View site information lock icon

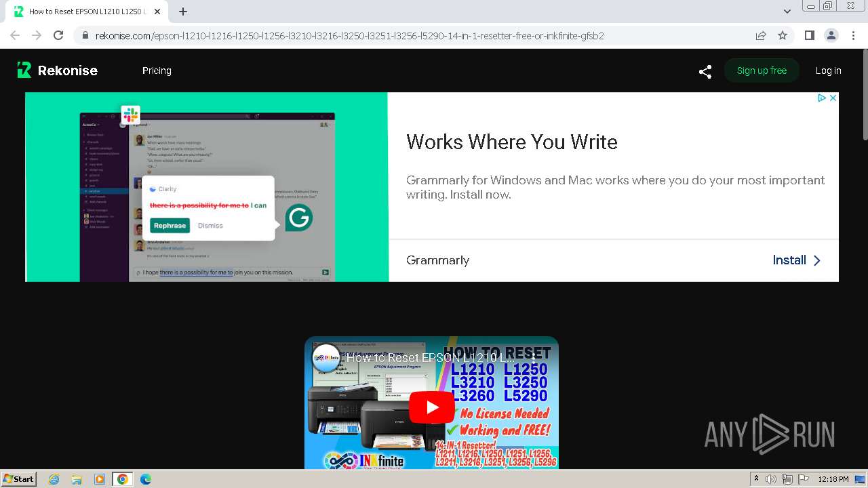click(85, 36)
